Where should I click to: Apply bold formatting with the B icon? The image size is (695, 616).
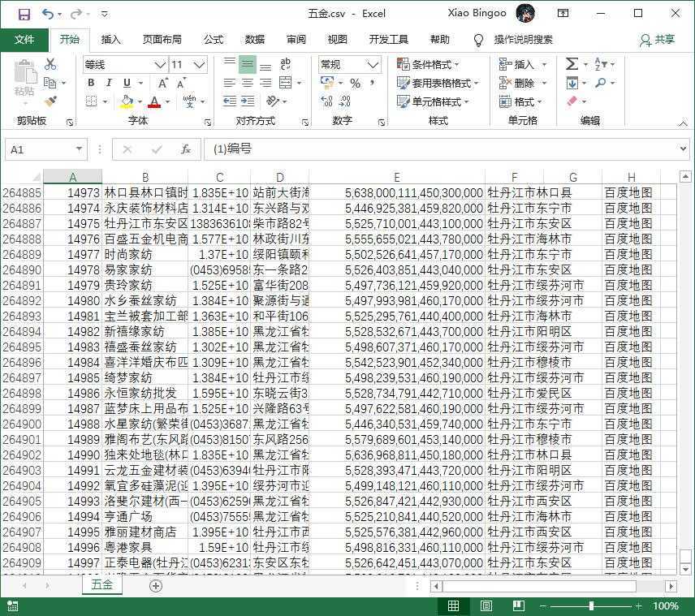pyautogui.click(x=90, y=83)
